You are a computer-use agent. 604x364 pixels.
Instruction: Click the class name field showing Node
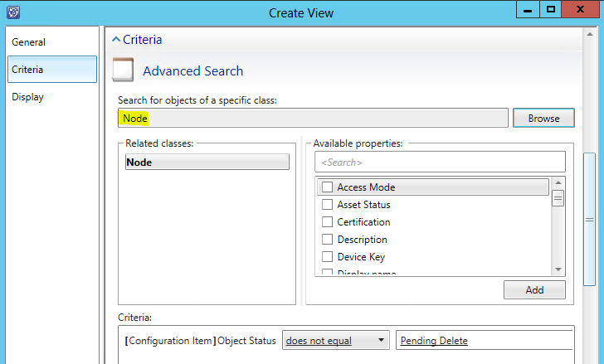click(x=313, y=119)
